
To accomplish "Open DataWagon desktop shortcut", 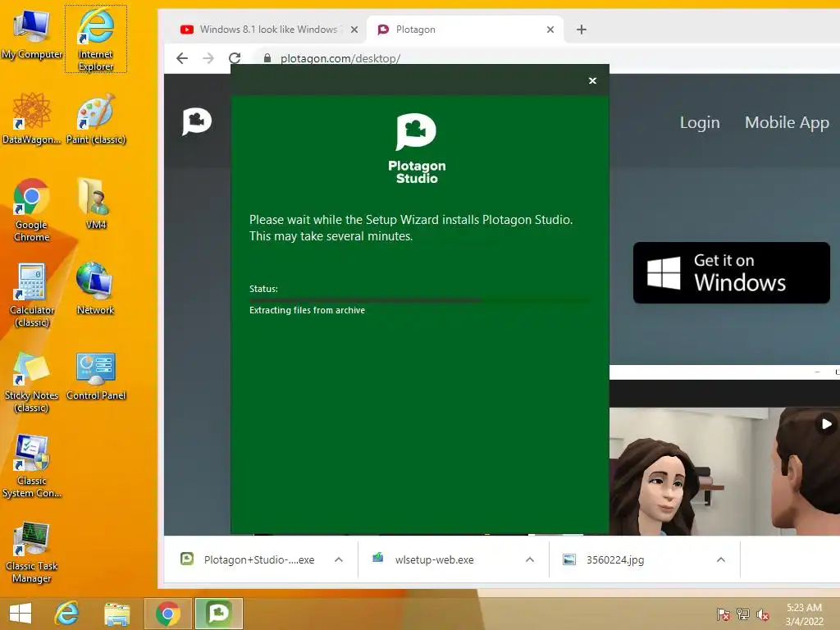I will [32, 119].
